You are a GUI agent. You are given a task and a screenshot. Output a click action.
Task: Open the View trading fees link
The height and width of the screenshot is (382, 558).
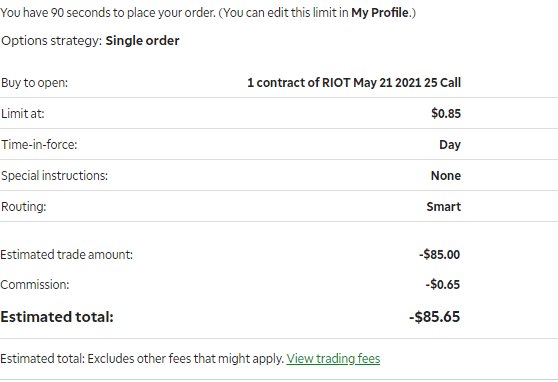point(333,359)
